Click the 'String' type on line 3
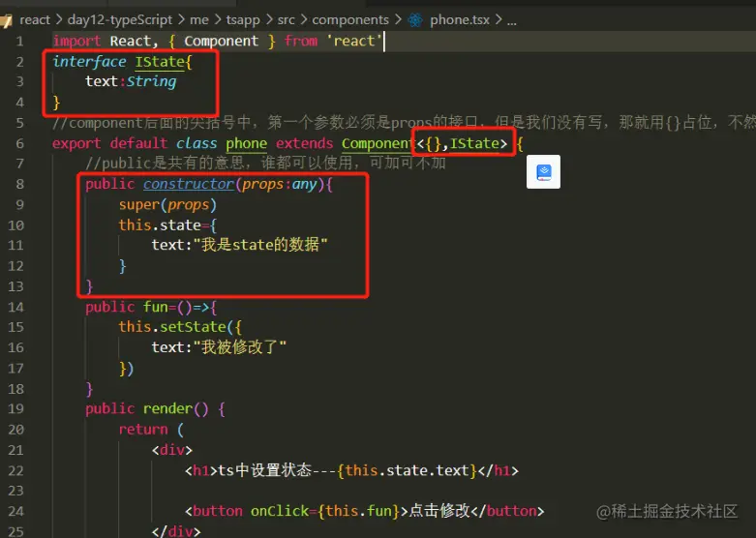756x538 pixels. 151,81
